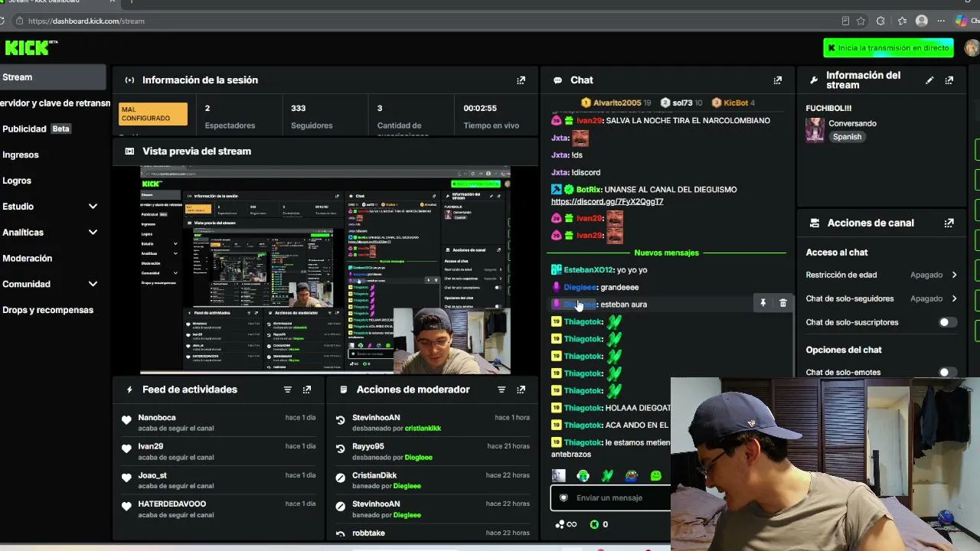Screen dimensions: 980x551
Task: Click the browser address bar URL
Action: tap(86, 21)
